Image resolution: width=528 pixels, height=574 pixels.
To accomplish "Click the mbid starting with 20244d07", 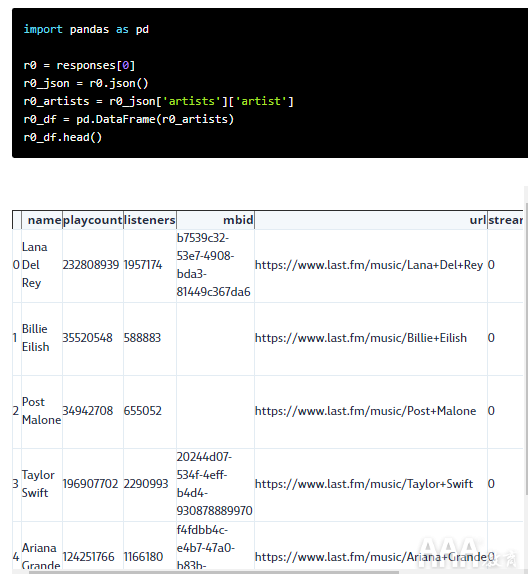I will 215,484.
